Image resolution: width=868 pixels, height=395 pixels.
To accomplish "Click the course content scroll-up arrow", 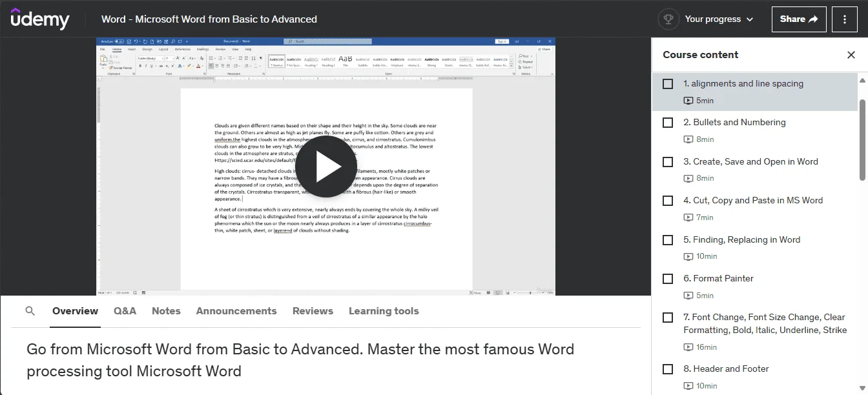I will (863, 81).
